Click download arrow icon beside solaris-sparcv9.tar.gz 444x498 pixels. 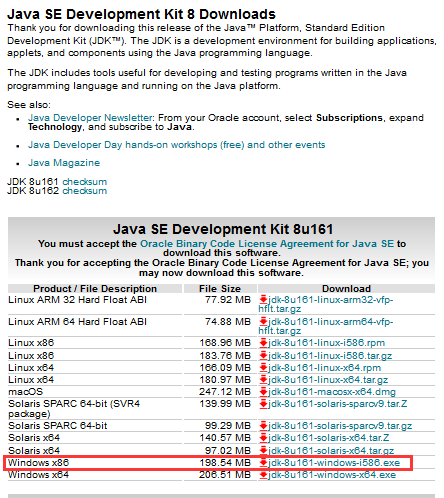263,425
